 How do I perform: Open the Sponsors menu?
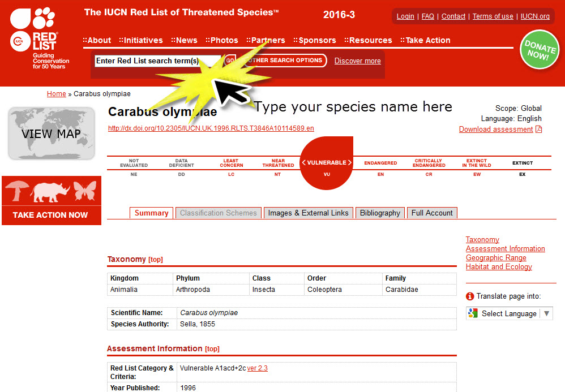coord(315,40)
